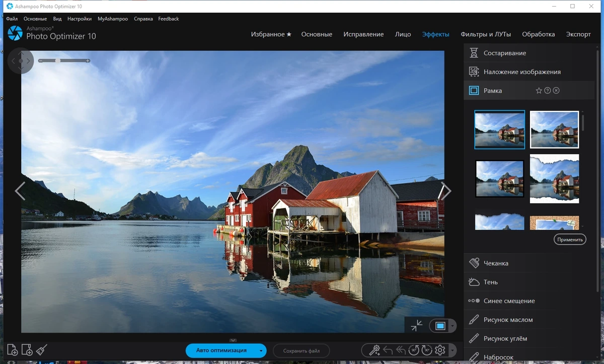604x364 pixels.
Task: Click the Авто оптимизация button
Action: click(x=221, y=350)
